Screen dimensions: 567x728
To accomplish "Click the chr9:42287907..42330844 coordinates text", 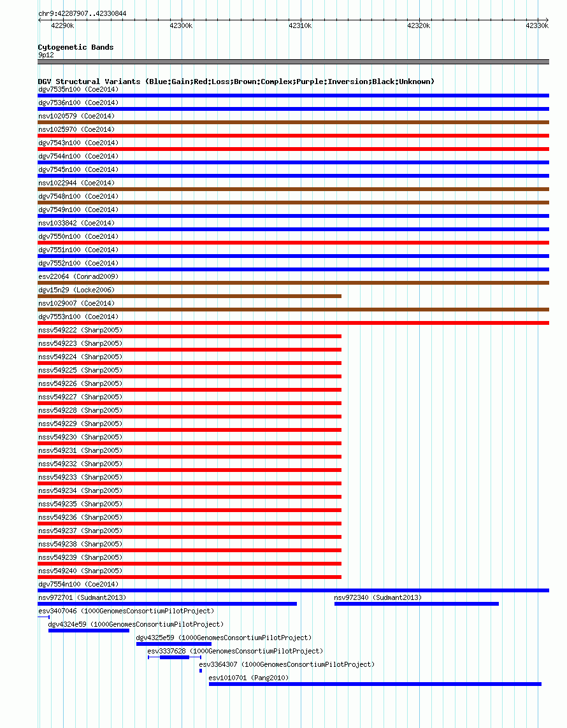I will 82,13.
